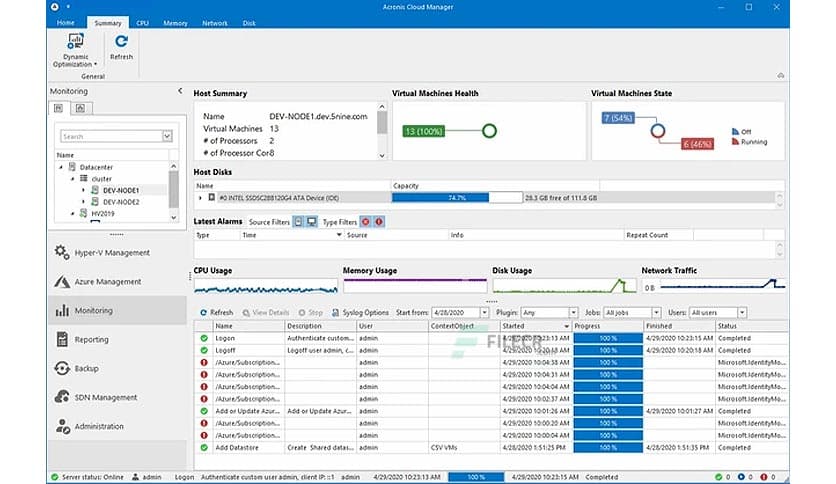Select the Add Datastore job row
Screen dimensions: 836x484
tap(491, 448)
